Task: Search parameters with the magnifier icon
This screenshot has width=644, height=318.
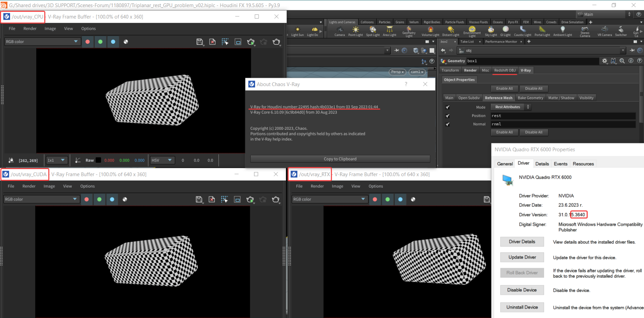Action: pyautogui.click(x=622, y=61)
